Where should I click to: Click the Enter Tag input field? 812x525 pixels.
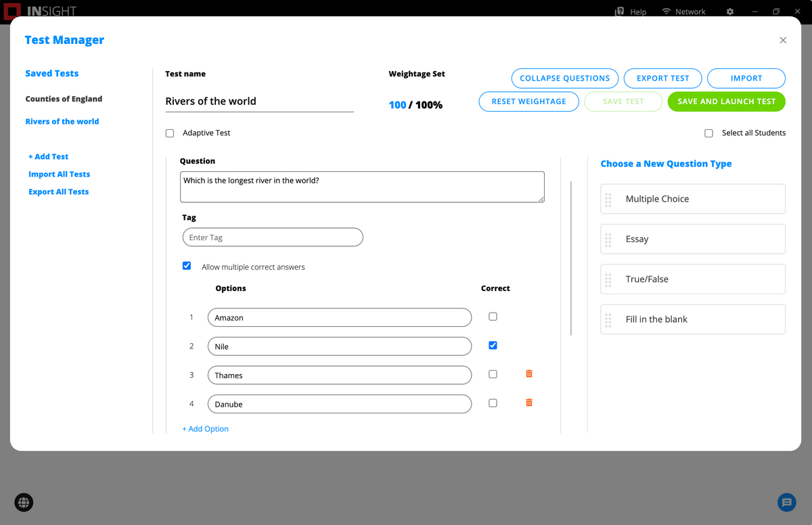click(x=273, y=237)
